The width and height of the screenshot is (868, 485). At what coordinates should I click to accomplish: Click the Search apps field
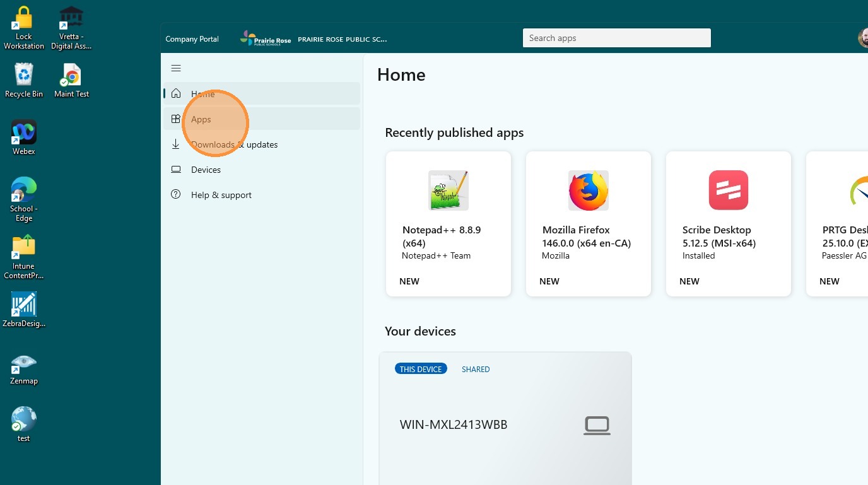pyautogui.click(x=616, y=38)
